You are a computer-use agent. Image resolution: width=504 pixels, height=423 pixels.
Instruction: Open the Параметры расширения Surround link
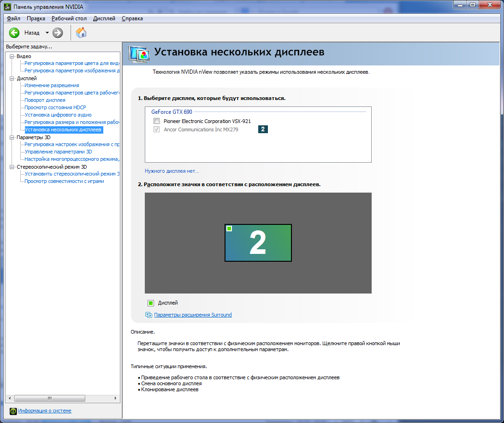coord(193,315)
